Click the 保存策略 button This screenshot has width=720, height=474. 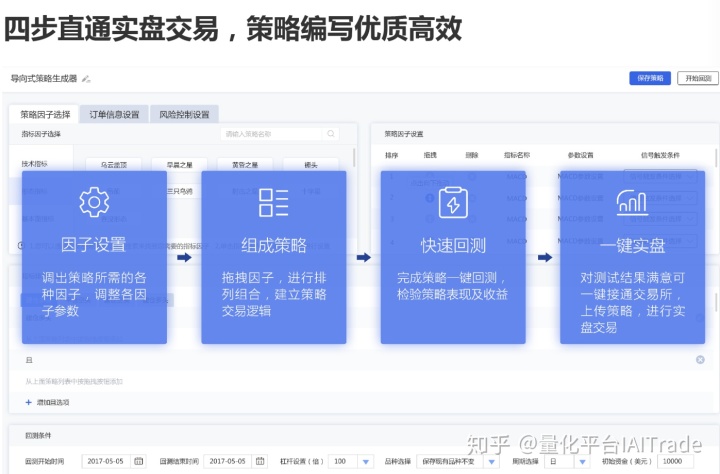coord(650,78)
